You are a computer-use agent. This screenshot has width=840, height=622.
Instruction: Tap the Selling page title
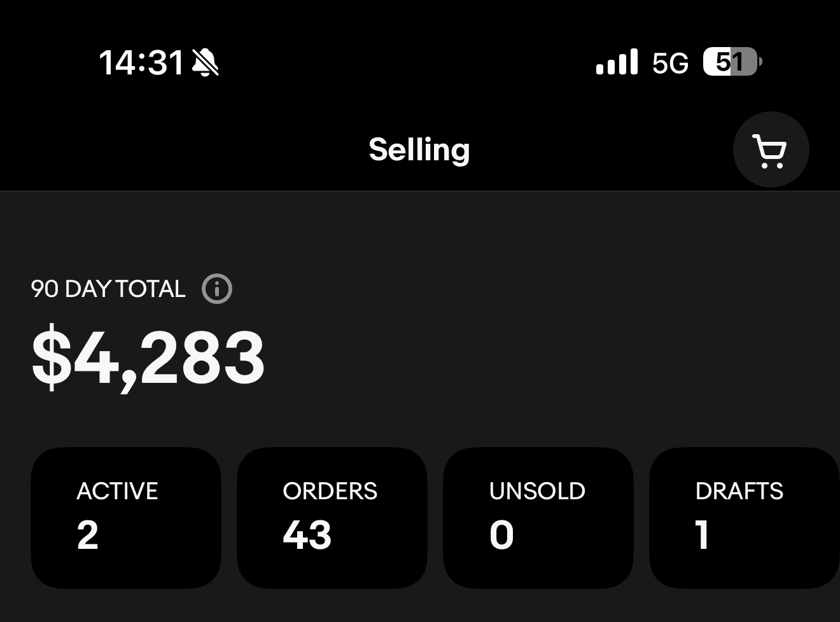click(419, 150)
